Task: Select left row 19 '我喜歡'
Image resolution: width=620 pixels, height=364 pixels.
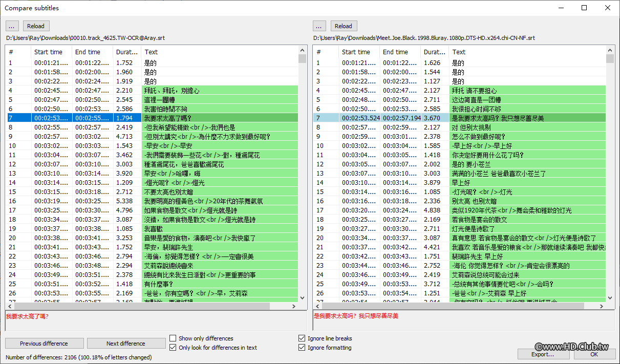Action: (152, 229)
